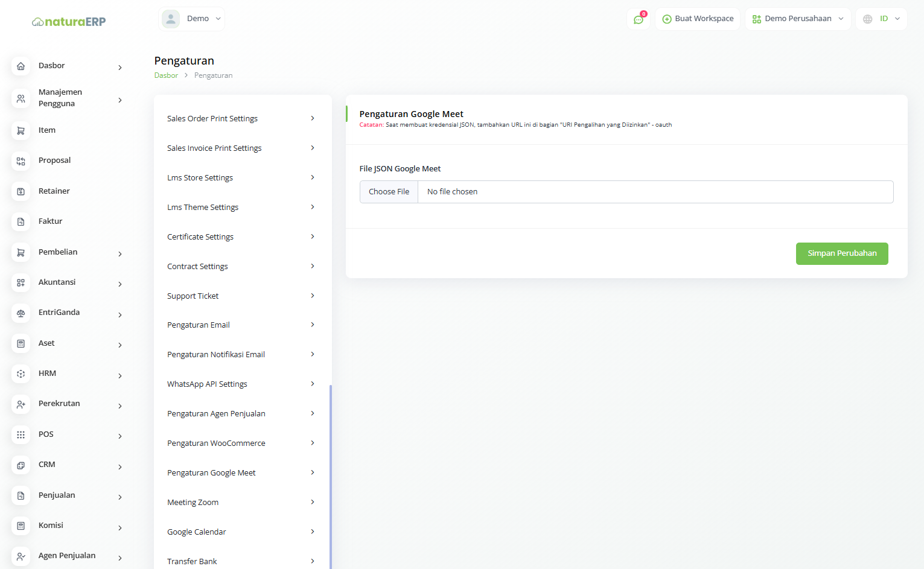Select WhatsApp API Settings
Viewport: 924px width, 569px height.
pyautogui.click(x=241, y=384)
